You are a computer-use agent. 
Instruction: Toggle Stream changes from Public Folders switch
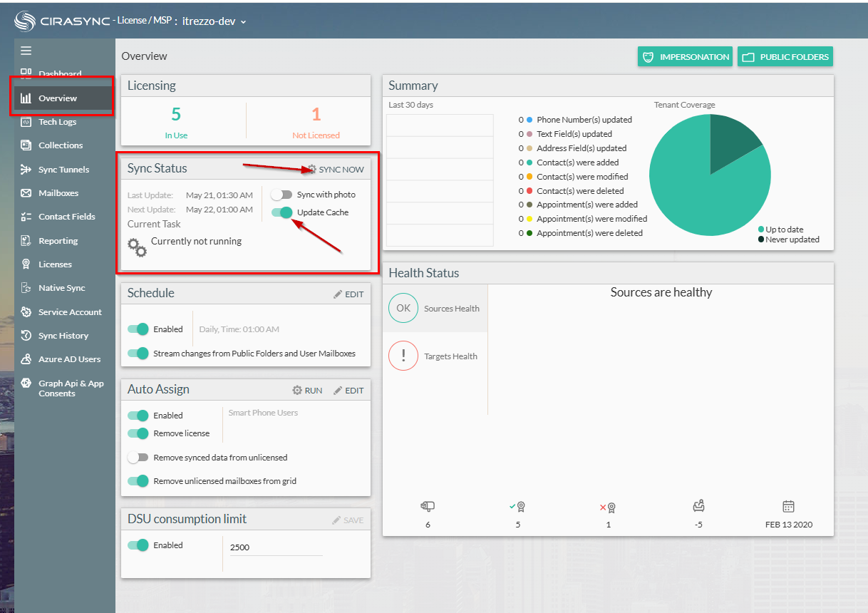[138, 353]
